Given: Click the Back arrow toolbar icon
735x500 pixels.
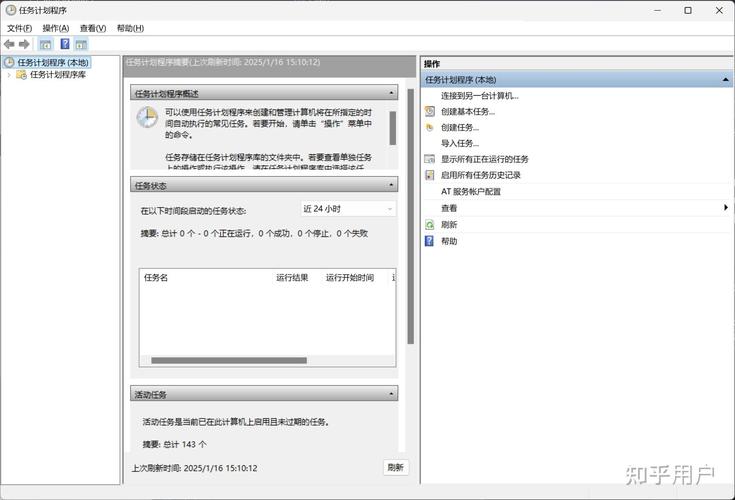Looking at the screenshot, I should click(x=9, y=45).
